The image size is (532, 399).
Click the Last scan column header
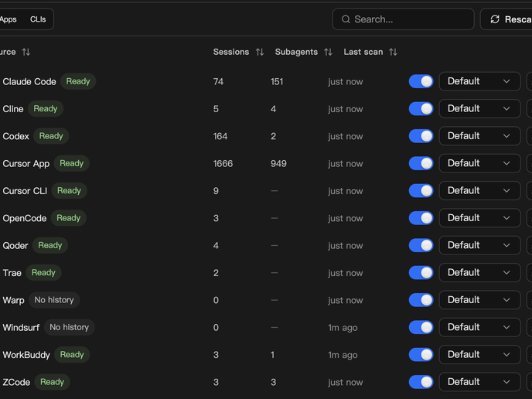pos(363,52)
